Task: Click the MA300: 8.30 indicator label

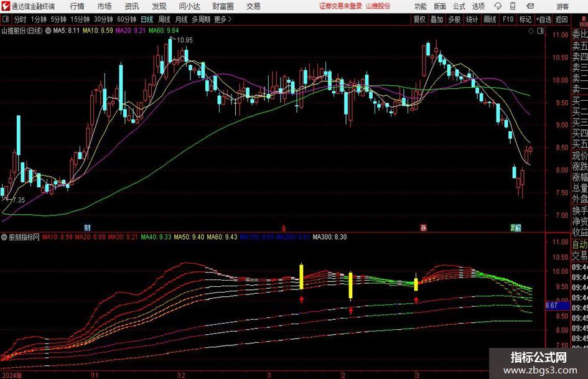Action: pos(330,237)
